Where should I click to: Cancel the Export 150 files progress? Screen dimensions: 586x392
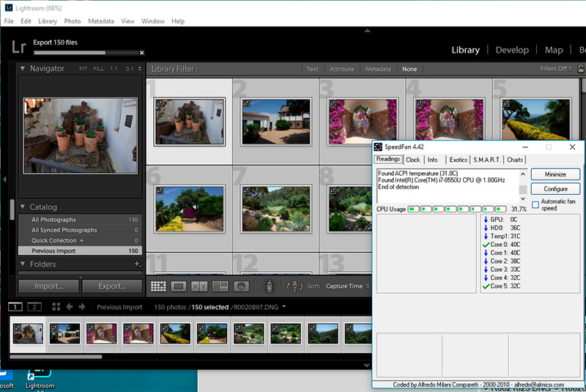coord(141,53)
